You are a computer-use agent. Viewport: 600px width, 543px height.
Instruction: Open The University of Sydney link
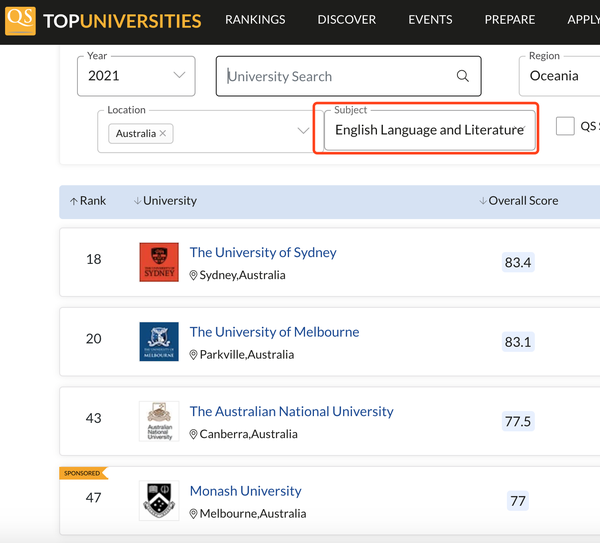(263, 253)
